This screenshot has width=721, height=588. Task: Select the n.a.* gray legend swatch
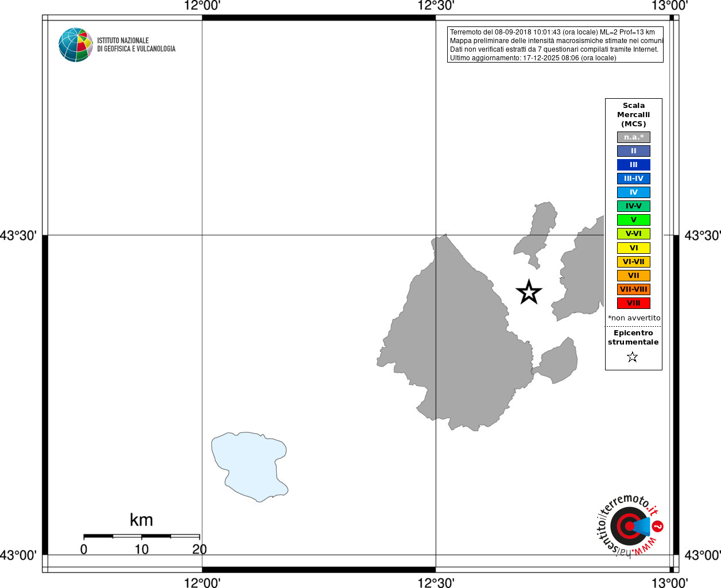coord(634,137)
